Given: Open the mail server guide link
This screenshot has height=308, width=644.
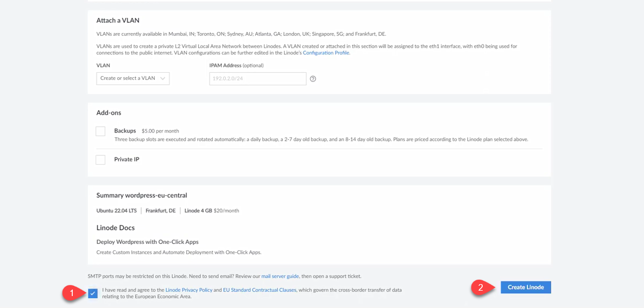Looking at the screenshot, I should 280,276.
